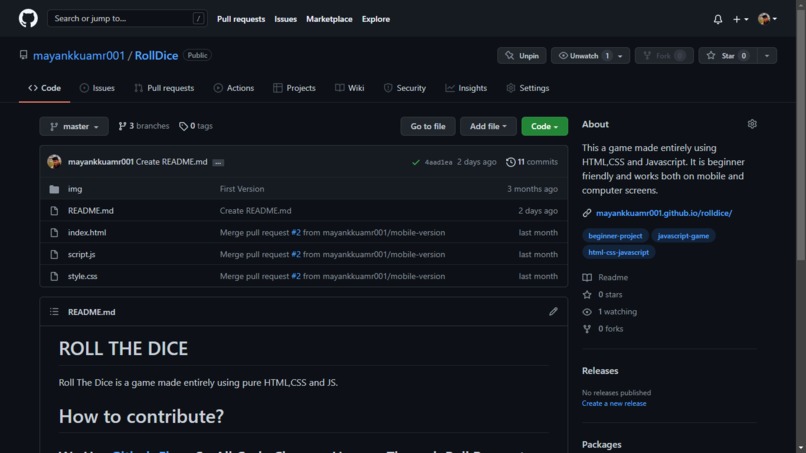Switch to the repository Issues tab
This screenshot has height=453, width=806.
[97, 88]
